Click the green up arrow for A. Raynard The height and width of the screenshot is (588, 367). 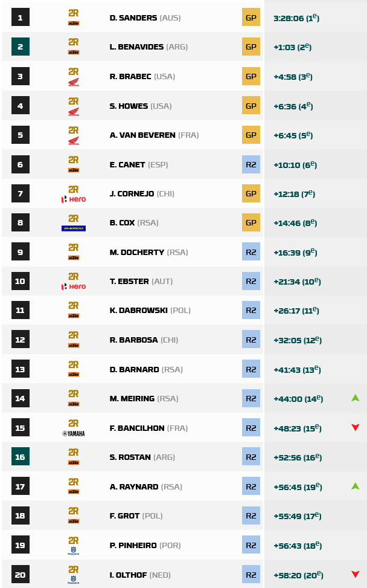coord(356,486)
